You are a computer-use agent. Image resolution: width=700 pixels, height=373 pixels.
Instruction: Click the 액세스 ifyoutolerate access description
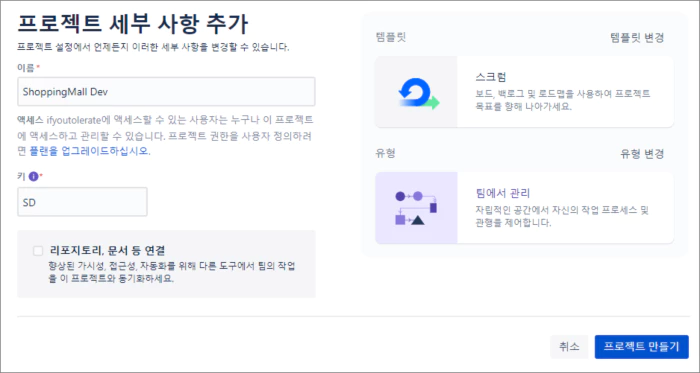pos(165,135)
